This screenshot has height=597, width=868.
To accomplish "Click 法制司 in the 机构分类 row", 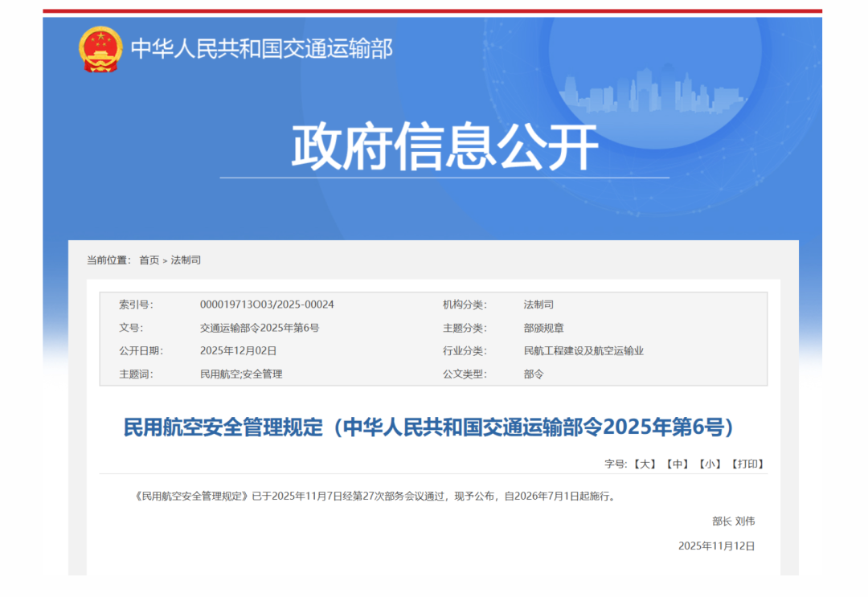I will (538, 305).
